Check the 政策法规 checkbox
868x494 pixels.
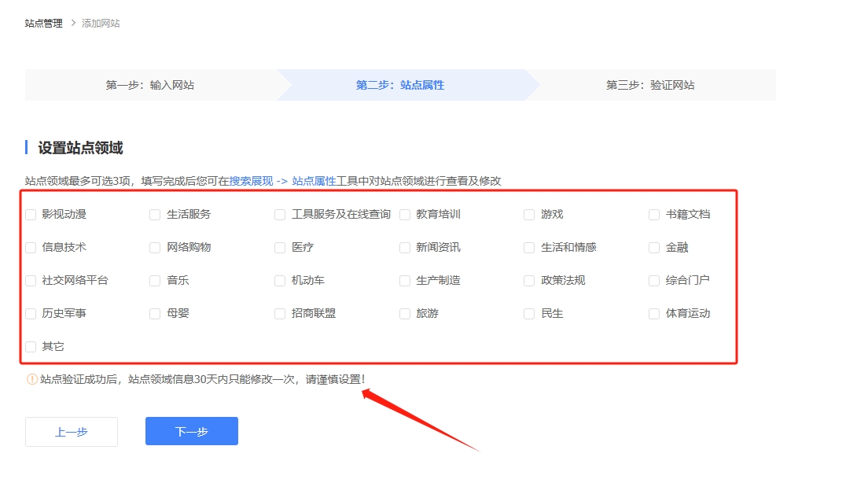(529, 281)
